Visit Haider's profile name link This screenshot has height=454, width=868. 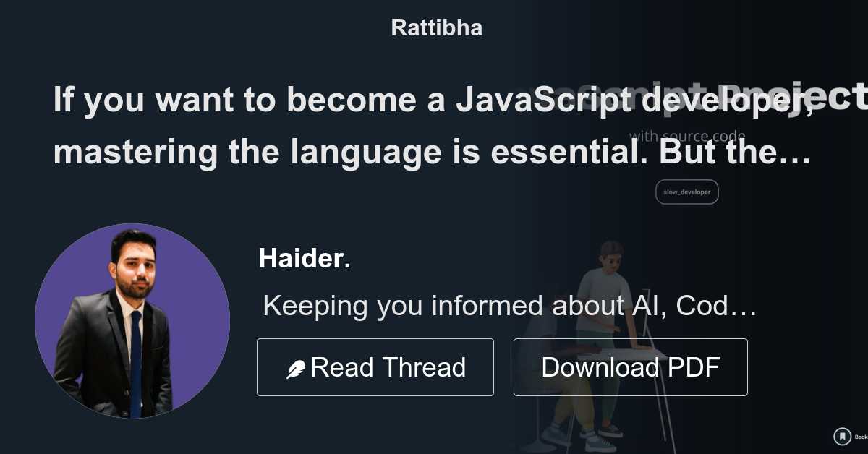pyautogui.click(x=304, y=258)
